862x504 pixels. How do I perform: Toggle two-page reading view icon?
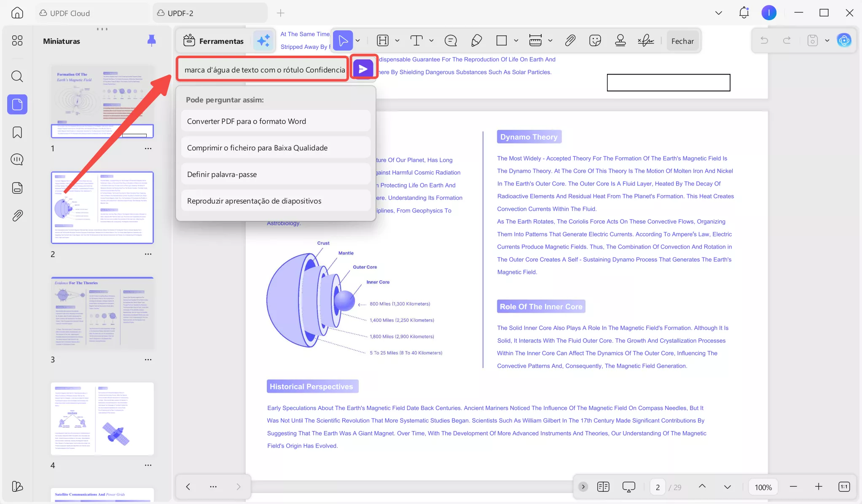[x=603, y=487]
